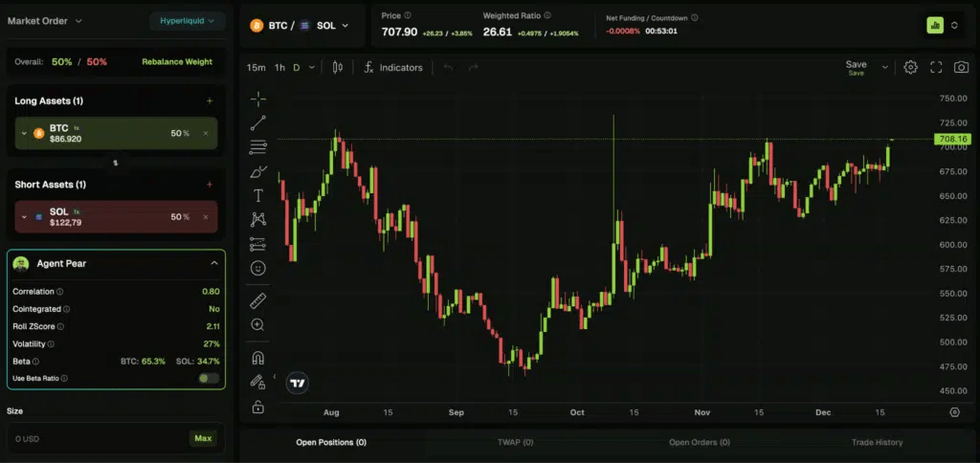The image size is (980, 463).
Task: Expand the timeframe dropdown arrow
Action: tap(311, 68)
